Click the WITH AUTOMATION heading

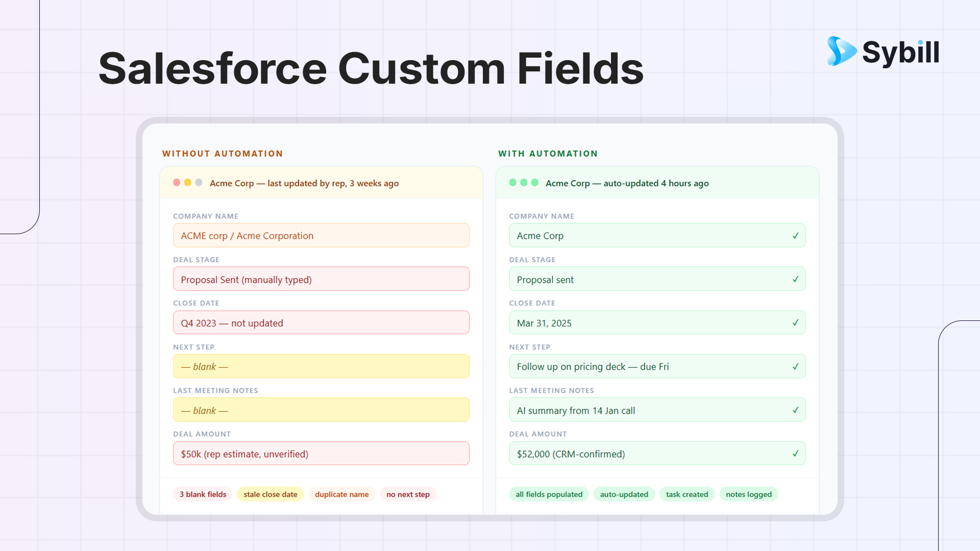click(x=548, y=154)
